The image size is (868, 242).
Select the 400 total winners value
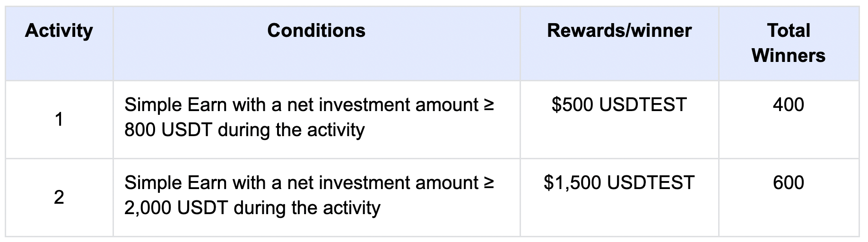coord(788,105)
